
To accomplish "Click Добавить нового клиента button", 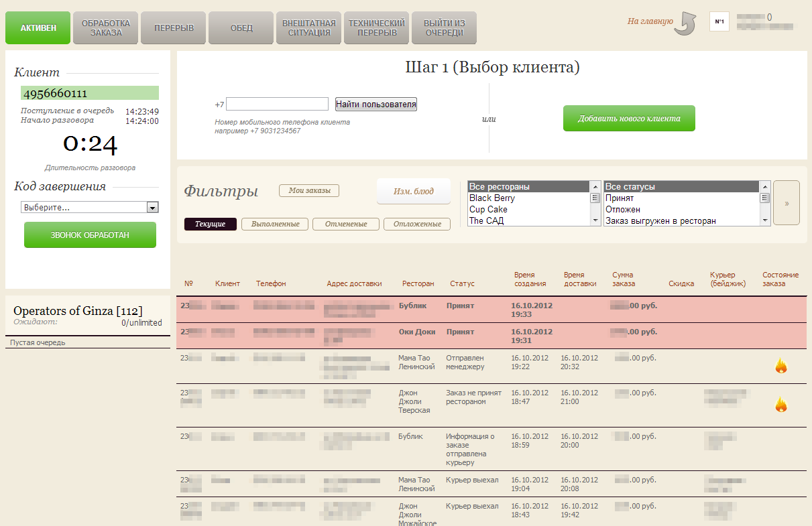I will click(628, 119).
